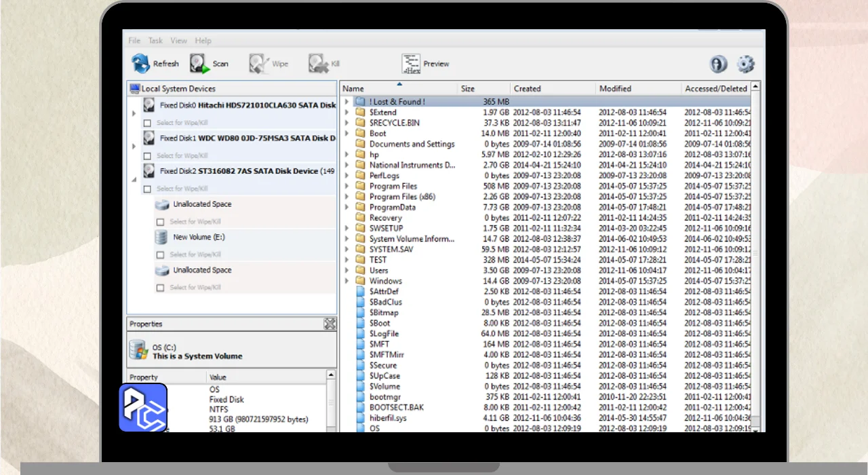Viewport: 868px width, 475px height.
Task: Check Select for Wipe/Kill under Fixed Disk0
Action: coord(148,123)
